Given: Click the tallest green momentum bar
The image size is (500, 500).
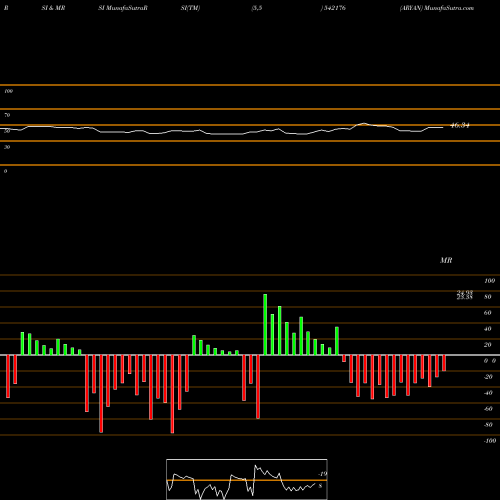Looking at the screenshot, I should 265,324.
